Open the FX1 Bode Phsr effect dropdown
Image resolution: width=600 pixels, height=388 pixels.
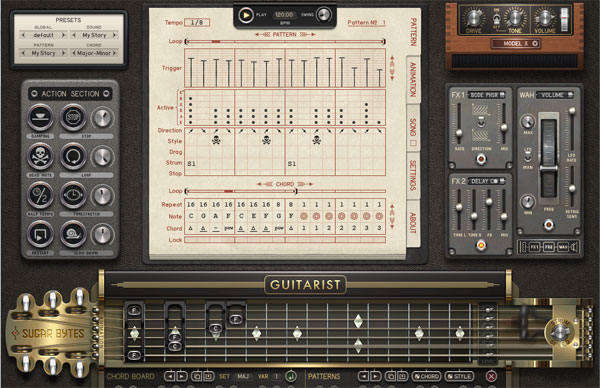click(x=486, y=95)
